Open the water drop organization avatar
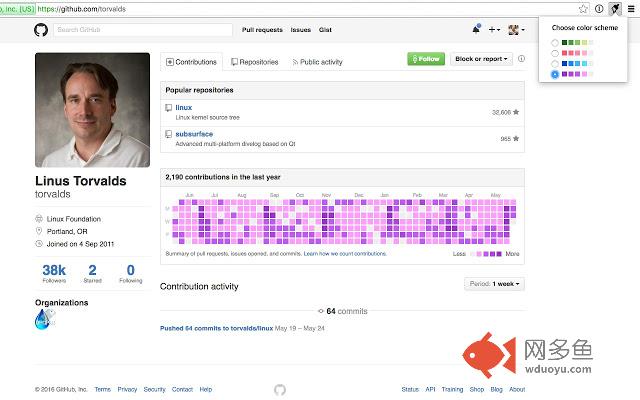 44,319
